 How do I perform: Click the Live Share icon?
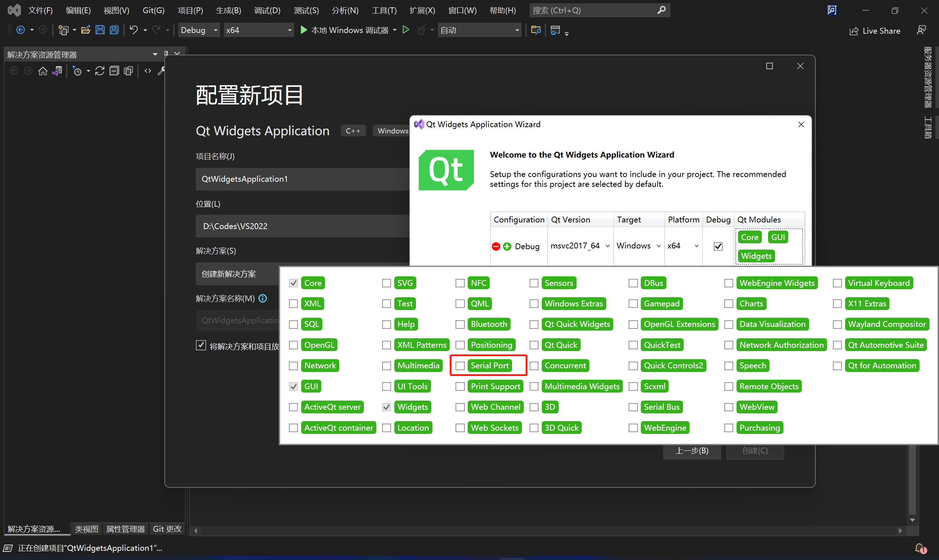pos(854,31)
